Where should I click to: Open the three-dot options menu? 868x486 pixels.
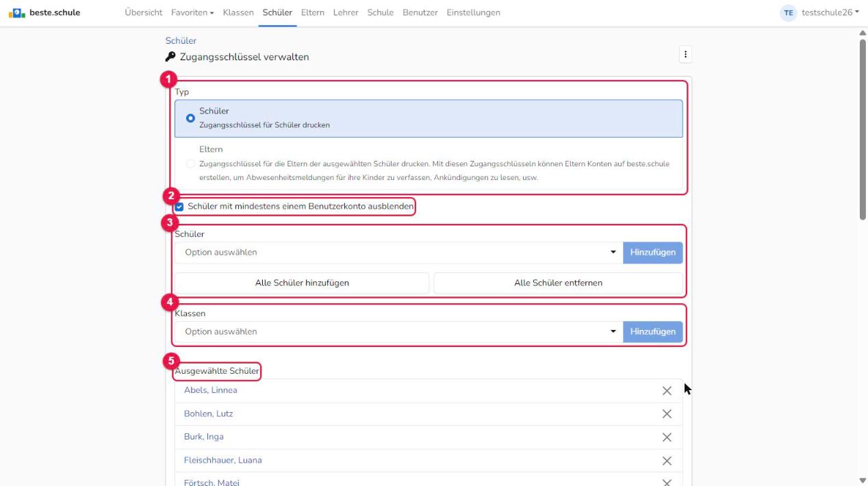pyautogui.click(x=685, y=54)
